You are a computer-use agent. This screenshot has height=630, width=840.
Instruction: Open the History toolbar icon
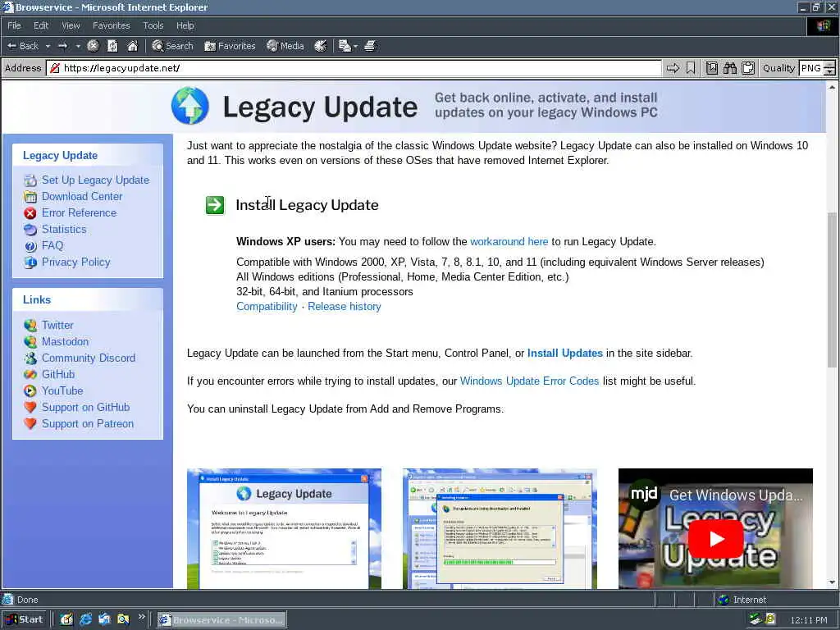pos(321,46)
